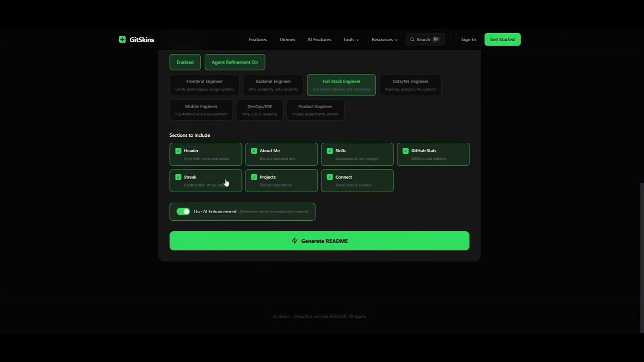Uncheck the Skills section checkbox
Viewport: 644px width, 362px height.
[x=330, y=151]
